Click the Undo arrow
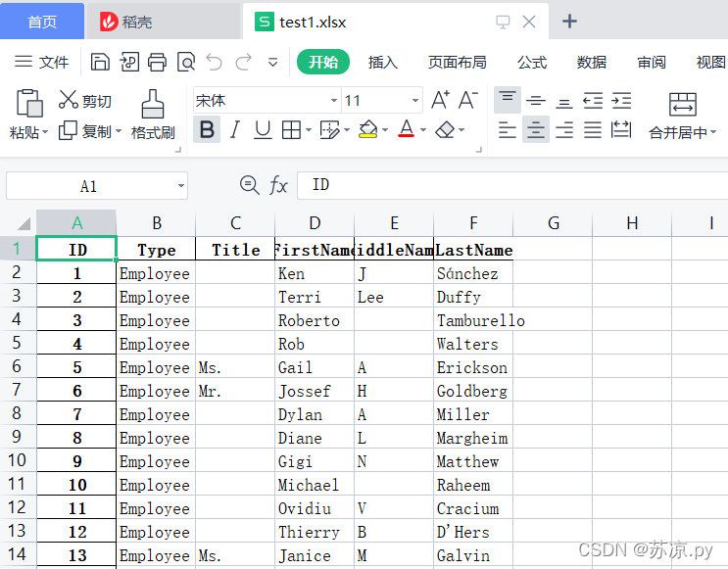Screen dimensions: 728x569 [x=214, y=62]
